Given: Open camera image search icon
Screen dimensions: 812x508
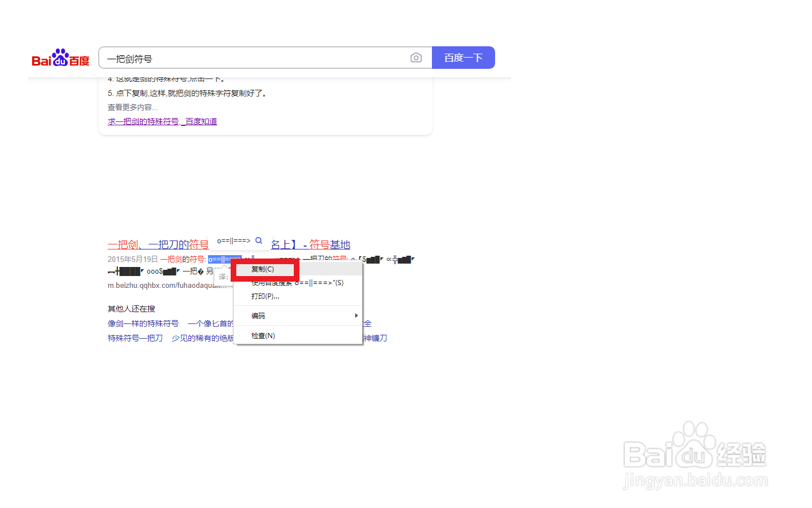Looking at the screenshot, I should [x=416, y=58].
